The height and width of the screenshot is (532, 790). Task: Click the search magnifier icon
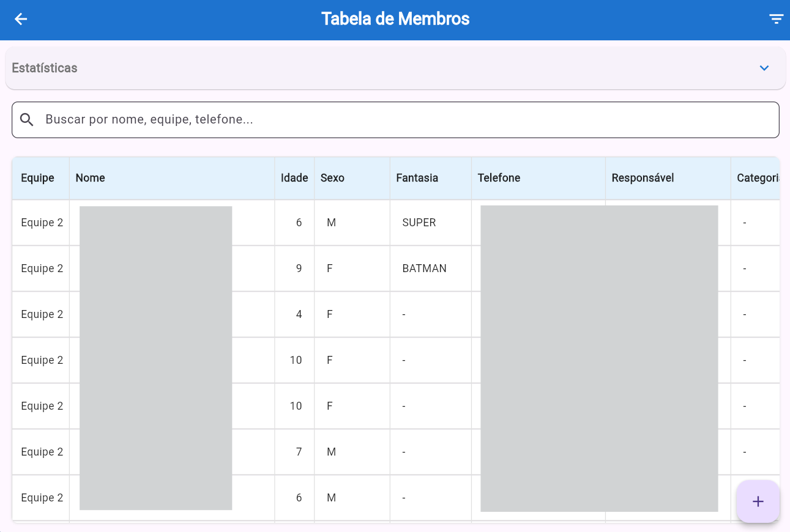(27, 120)
